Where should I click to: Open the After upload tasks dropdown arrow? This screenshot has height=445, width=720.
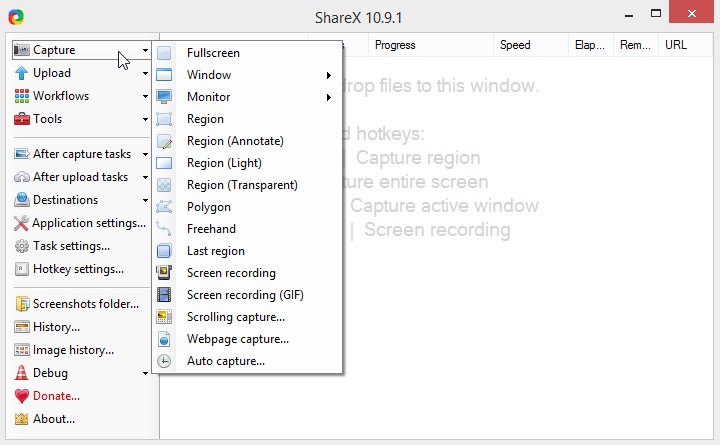coord(145,177)
